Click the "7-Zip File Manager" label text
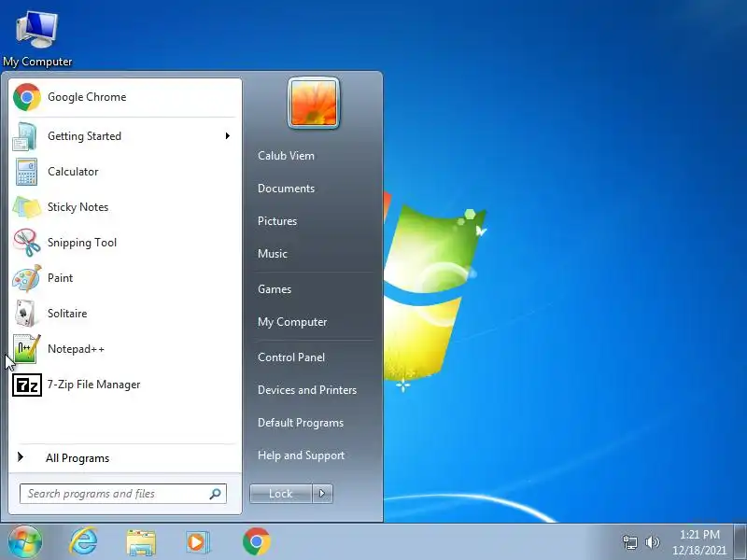Viewport: 747px width, 560px height. click(x=94, y=385)
